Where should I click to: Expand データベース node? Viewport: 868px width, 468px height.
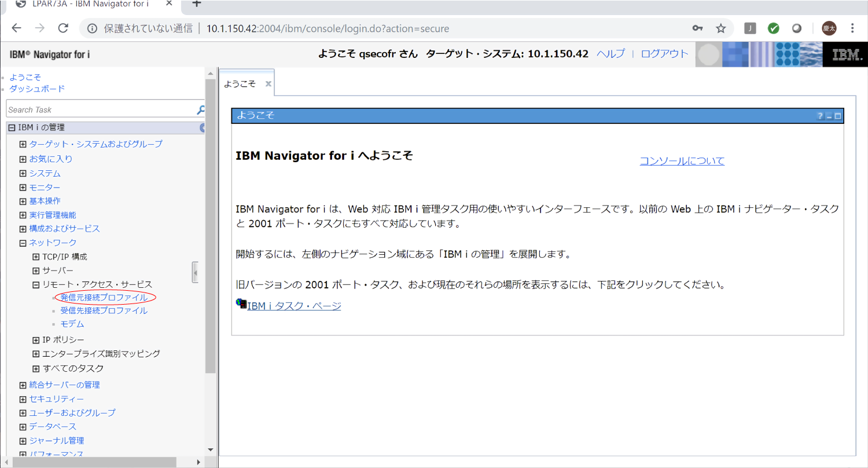(23, 427)
